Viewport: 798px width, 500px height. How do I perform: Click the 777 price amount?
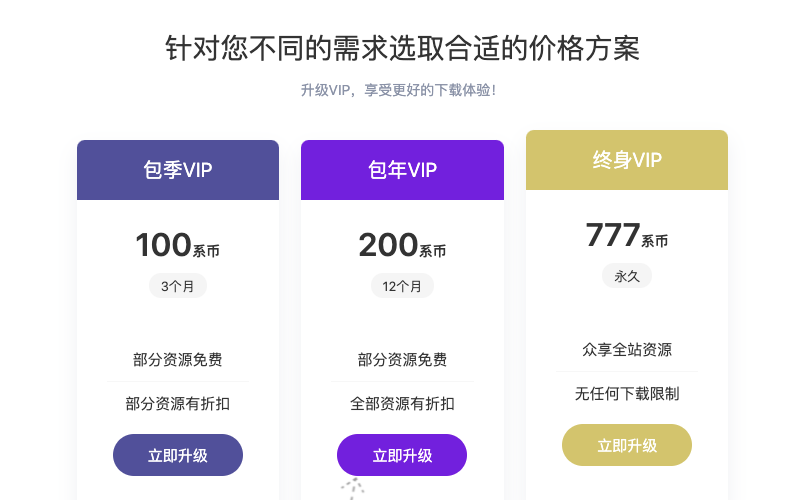click(x=613, y=235)
